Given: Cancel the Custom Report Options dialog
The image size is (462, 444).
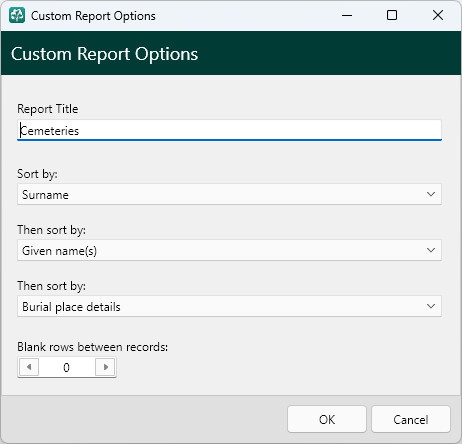Looking at the screenshot, I should coord(411,419).
